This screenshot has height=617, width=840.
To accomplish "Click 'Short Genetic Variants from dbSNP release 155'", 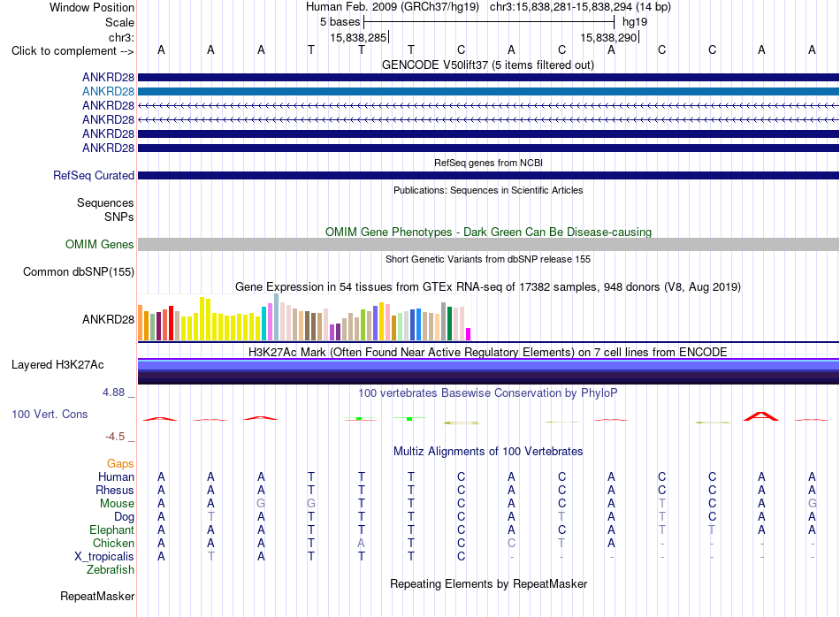I will [x=488, y=259].
